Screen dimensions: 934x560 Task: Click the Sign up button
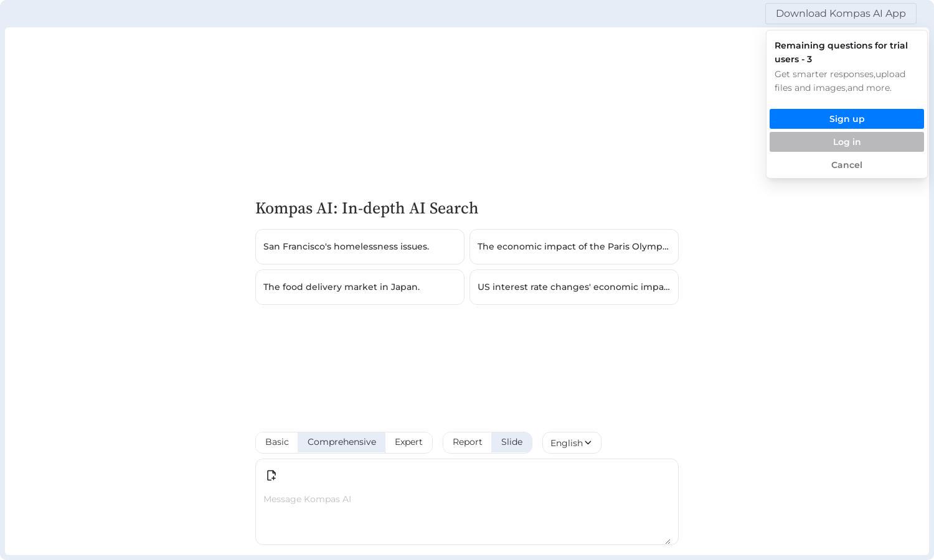[847, 119]
